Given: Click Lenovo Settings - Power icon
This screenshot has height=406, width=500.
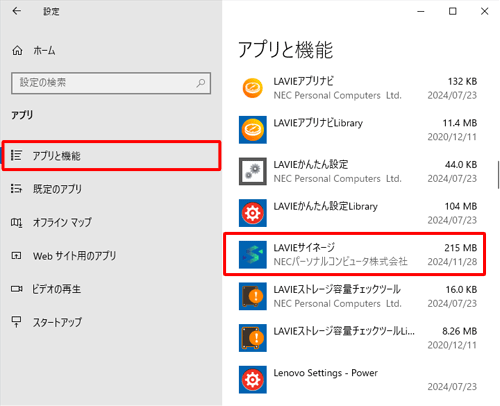Looking at the screenshot, I should [x=253, y=380].
